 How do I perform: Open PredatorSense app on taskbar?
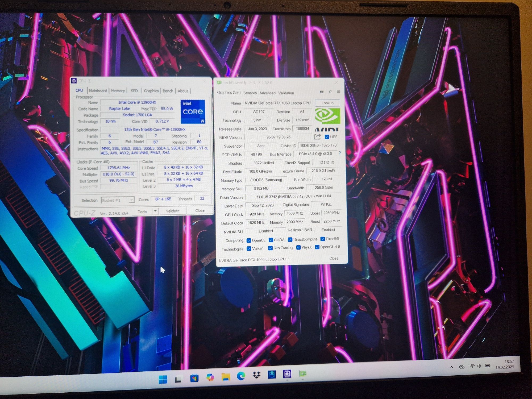pos(272,375)
